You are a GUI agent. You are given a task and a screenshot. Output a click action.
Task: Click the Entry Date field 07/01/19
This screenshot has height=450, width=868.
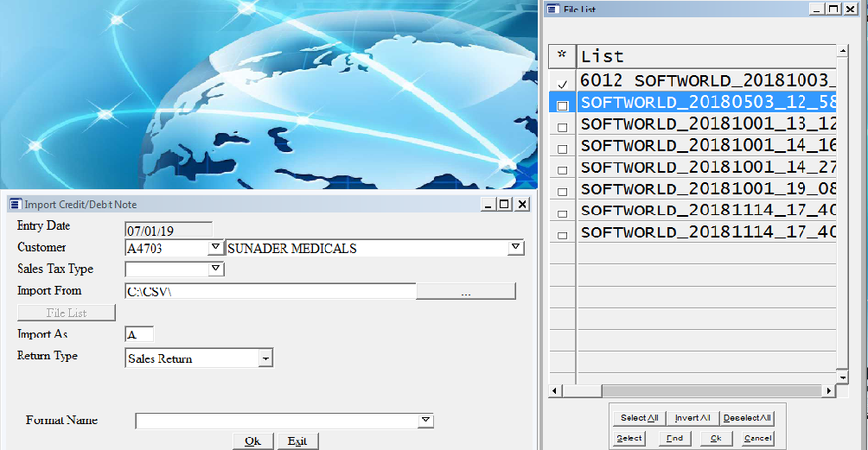[x=169, y=230]
